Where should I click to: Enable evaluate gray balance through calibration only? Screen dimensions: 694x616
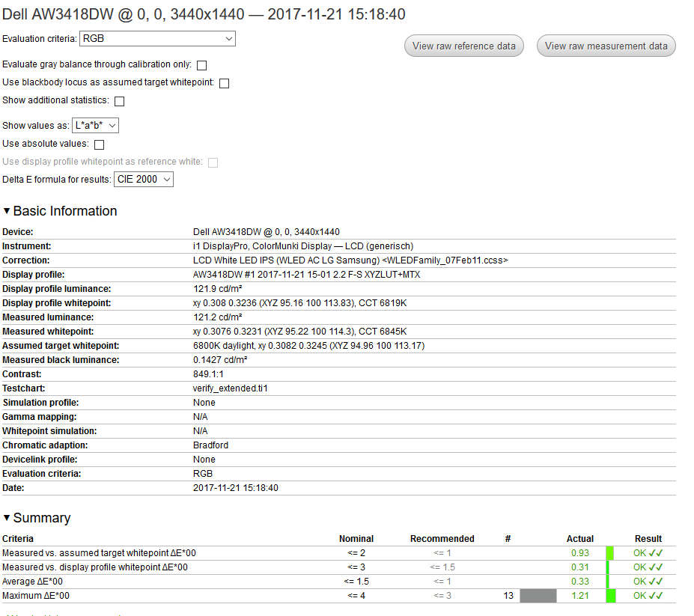(202, 66)
